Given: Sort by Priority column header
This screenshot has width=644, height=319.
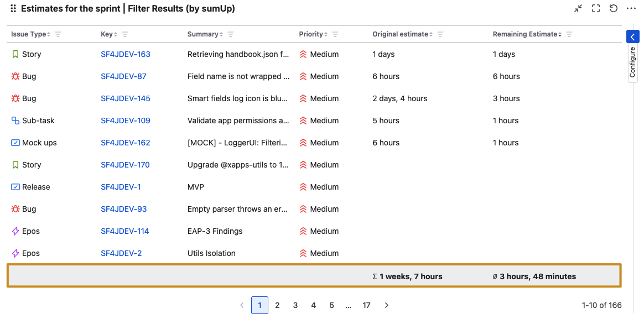Looking at the screenshot, I should (x=311, y=34).
